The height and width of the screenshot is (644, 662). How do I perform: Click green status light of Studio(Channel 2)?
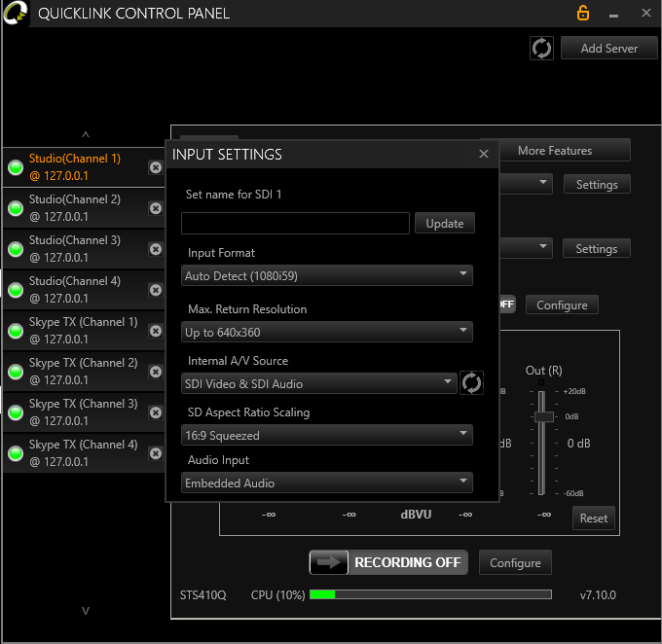16,208
